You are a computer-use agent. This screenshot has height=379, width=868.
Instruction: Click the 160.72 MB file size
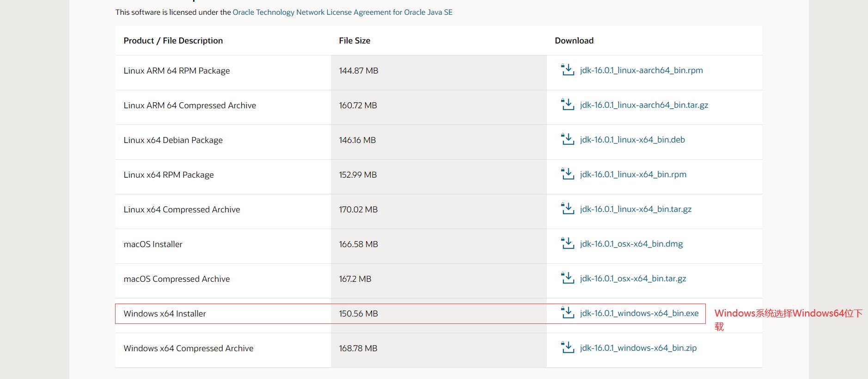pyautogui.click(x=358, y=106)
